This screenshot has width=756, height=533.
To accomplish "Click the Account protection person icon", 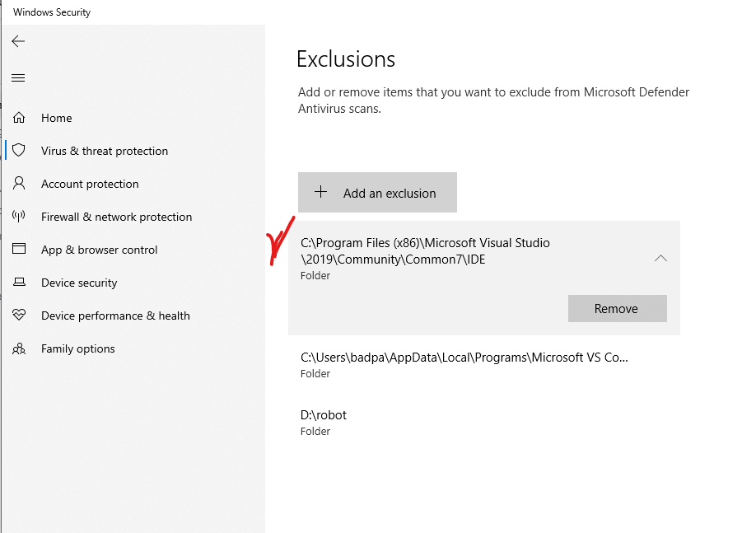I will click(x=19, y=184).
